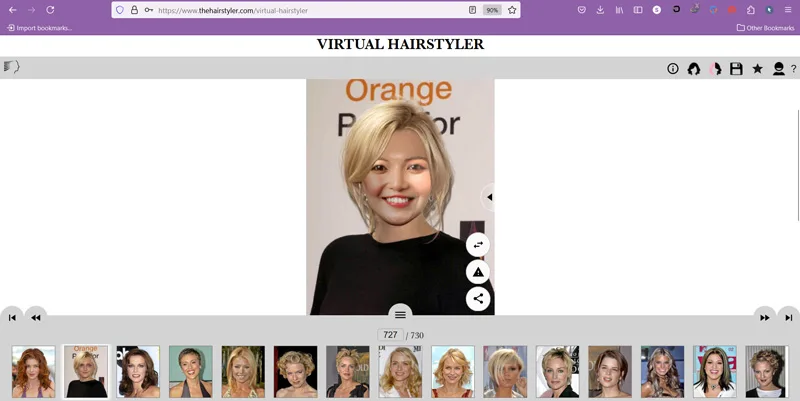Reload the page with the refresh icon

click(x=50, y=10)
